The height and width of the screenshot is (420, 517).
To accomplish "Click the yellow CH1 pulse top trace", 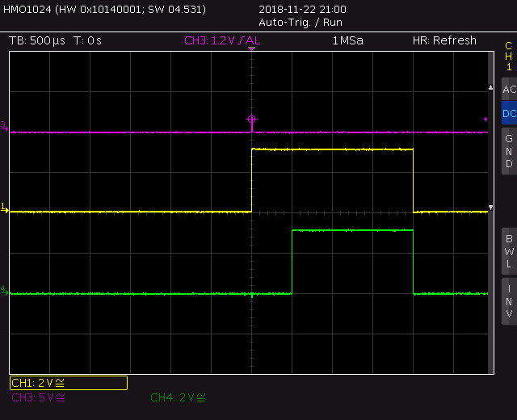I will click(x=332, y=149).
